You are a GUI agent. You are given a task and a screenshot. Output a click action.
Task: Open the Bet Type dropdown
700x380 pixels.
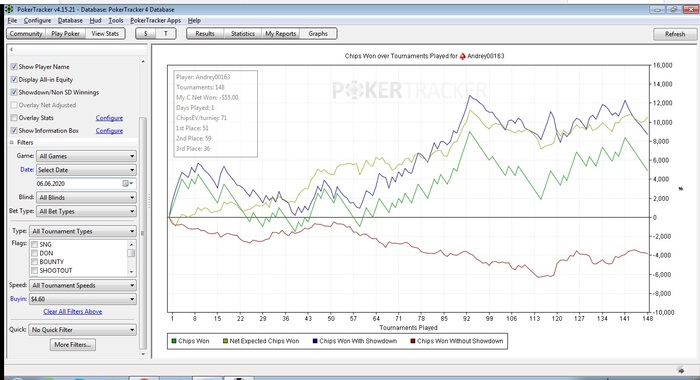(x=87, y=212)
